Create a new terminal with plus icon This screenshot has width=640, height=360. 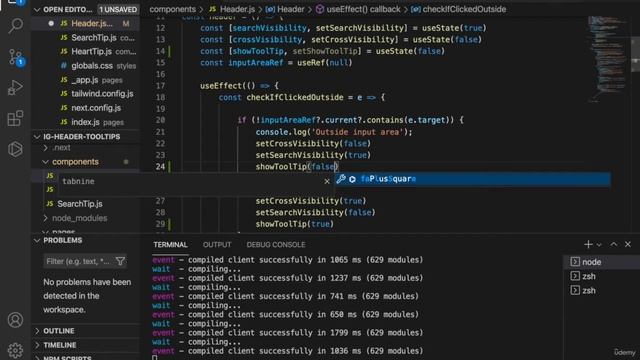588,244
